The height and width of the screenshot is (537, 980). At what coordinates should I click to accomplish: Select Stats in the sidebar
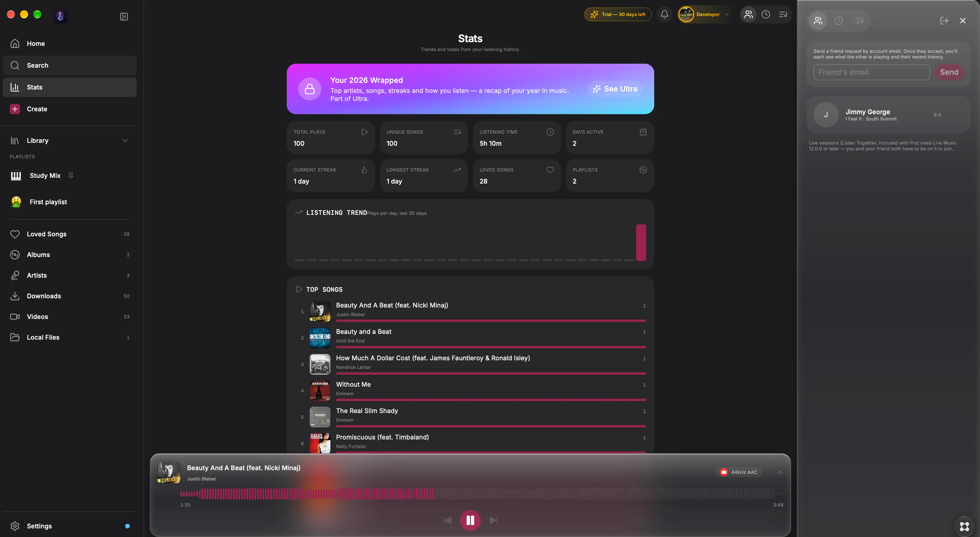click(70, 87)
